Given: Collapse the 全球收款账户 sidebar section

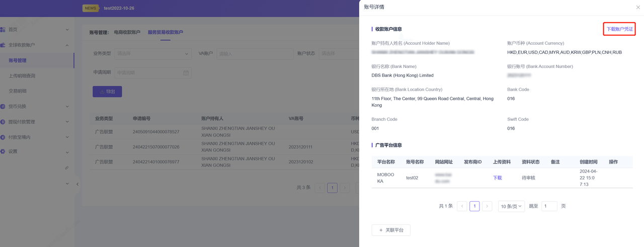Looking at the screenshot, I should point(67,45).
